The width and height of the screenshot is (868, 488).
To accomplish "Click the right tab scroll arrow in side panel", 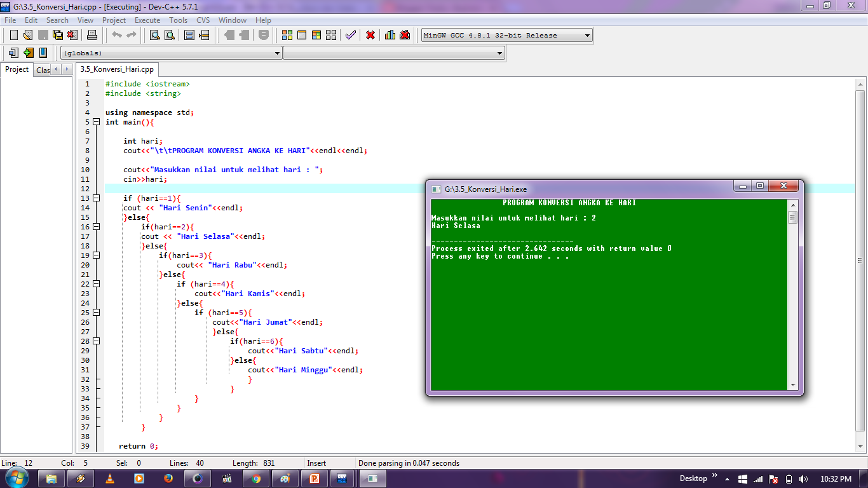I will 66,69.
